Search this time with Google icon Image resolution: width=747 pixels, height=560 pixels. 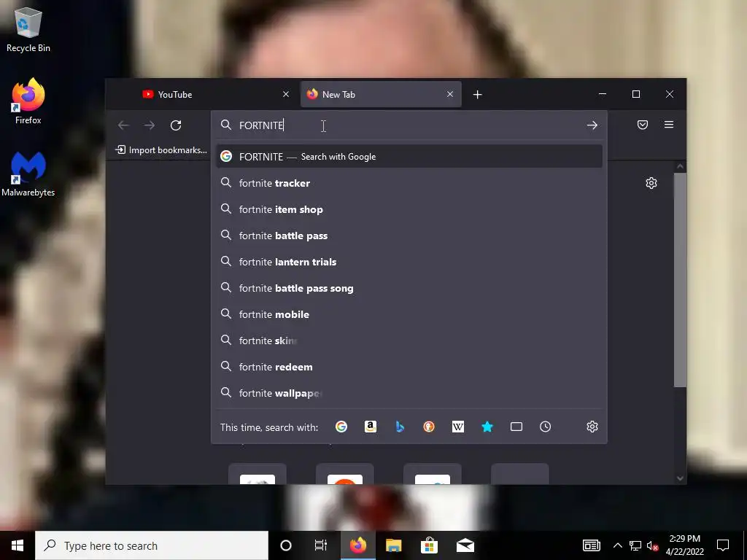click(341, 427)
